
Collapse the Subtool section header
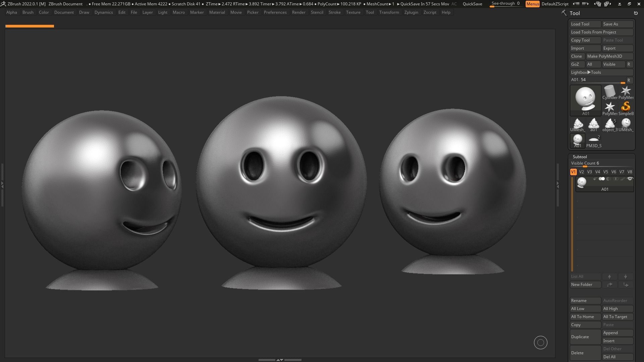pos(580,157)
